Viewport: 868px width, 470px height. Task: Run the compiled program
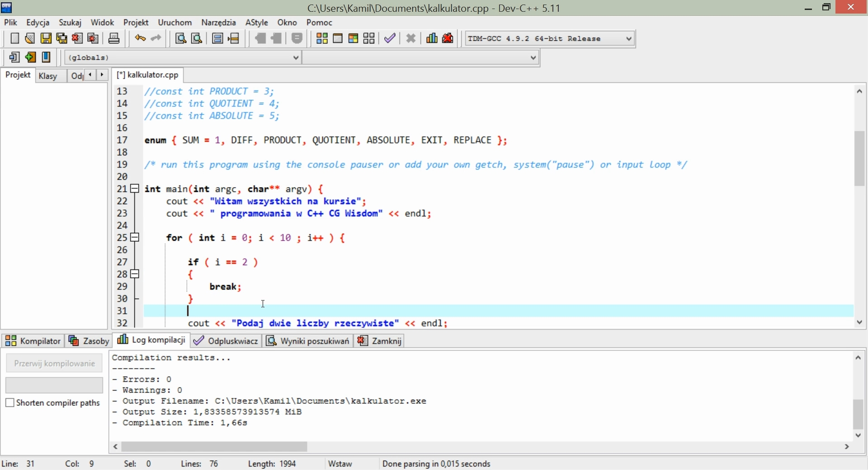point(338,38)
